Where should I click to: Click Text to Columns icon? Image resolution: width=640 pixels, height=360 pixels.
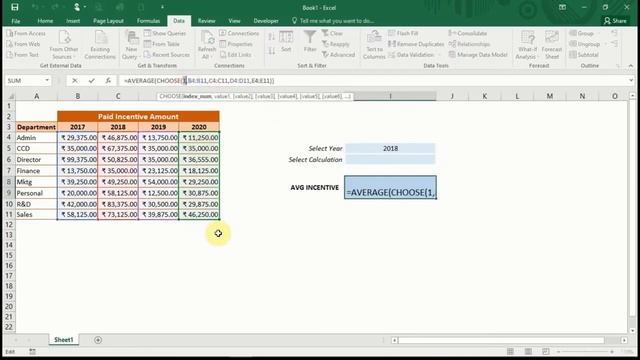pyautogui.click(x=374, y=45)
